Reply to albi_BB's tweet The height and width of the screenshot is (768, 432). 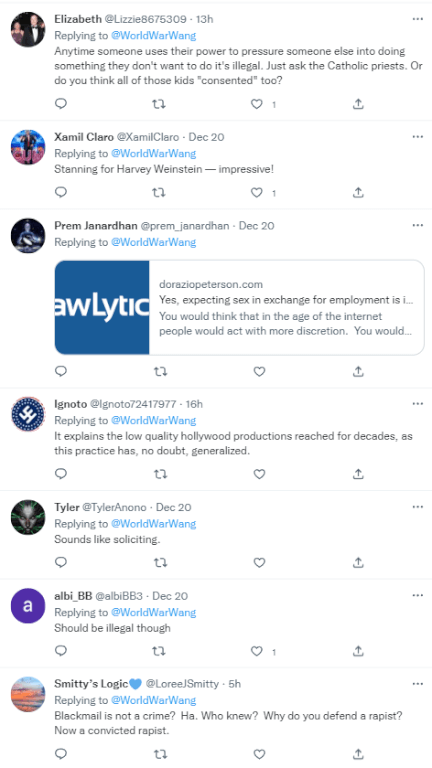click(61, 651)
